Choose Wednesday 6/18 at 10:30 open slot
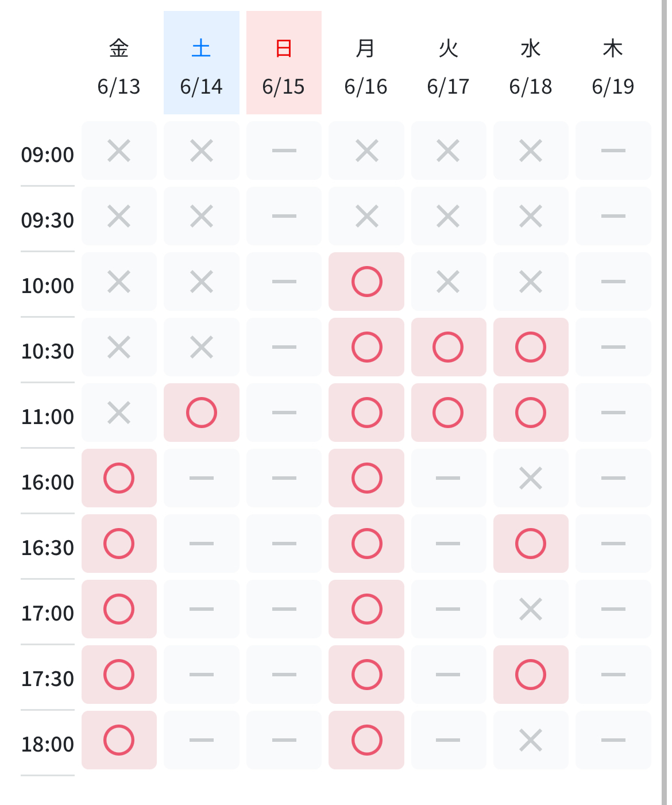 pyautogui.click(x=531, y=347)
